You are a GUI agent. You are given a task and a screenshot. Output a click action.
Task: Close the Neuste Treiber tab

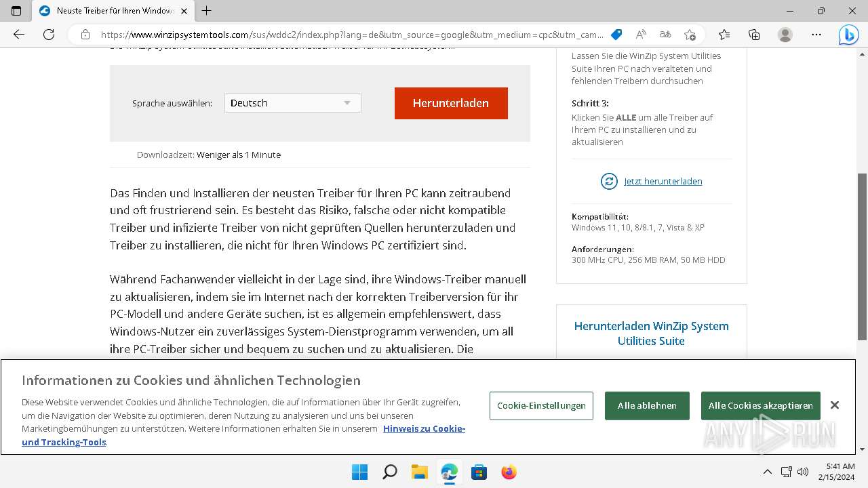click(x=184, y=11)
